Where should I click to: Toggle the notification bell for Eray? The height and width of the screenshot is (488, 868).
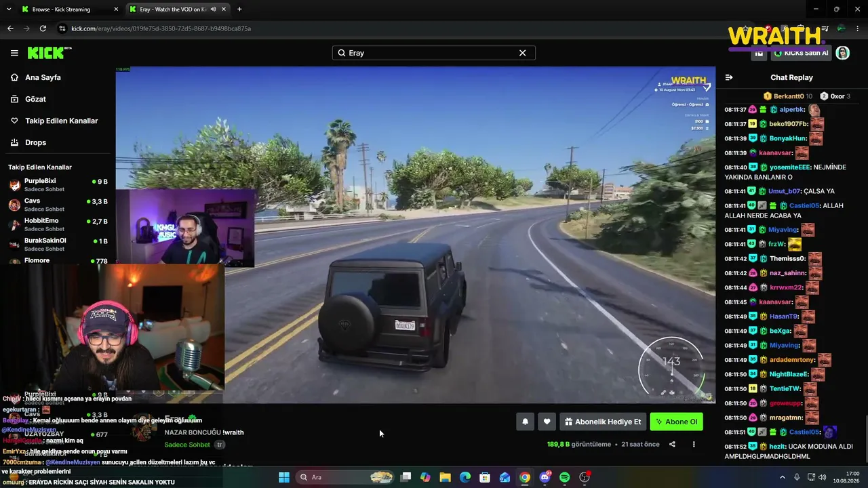[x=525, y=422]
